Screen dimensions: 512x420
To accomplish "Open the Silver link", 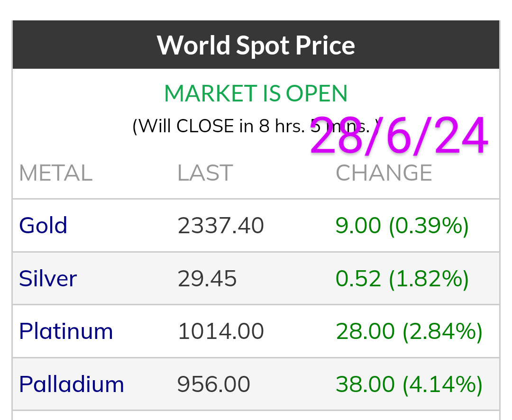I will click(x=47, y=279).
